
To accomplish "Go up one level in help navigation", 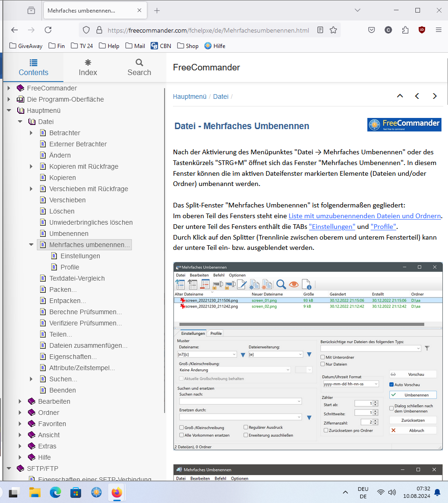I will pyautogui.click(x=400, y=96).
